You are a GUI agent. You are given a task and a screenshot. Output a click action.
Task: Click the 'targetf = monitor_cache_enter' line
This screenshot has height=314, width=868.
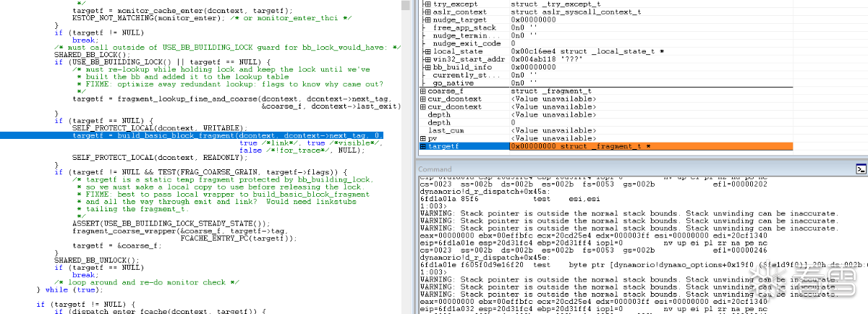coord(182,10)
